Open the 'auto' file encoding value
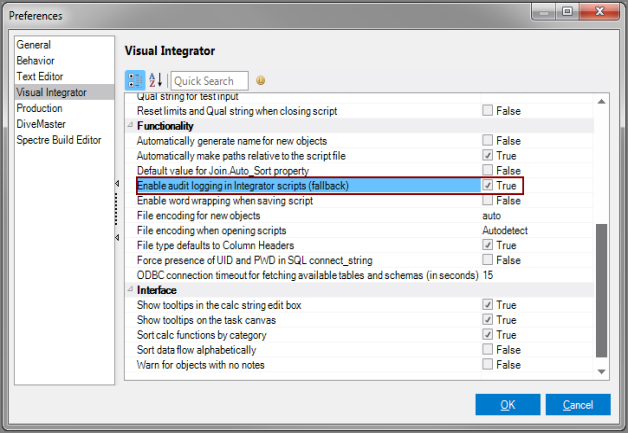Screen dimensions: 628x433 491,215
